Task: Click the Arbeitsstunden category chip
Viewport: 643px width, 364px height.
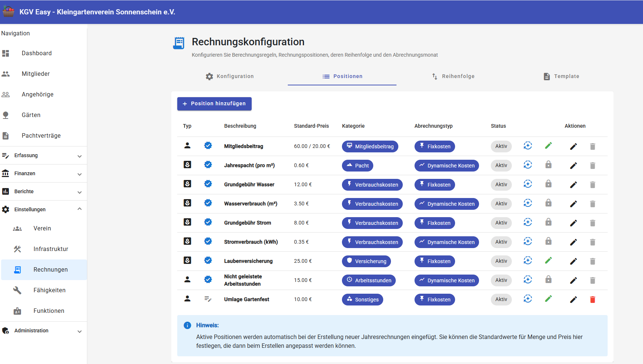Action: [369, 280]
